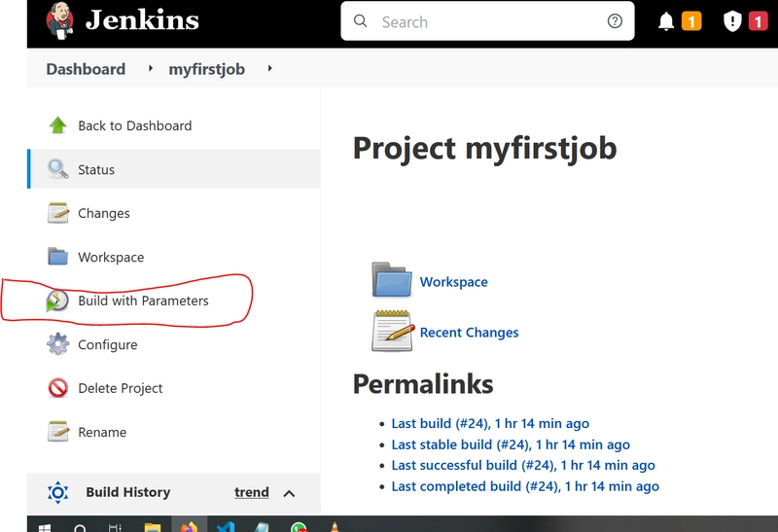This screenshot has height=532, width=778.
Task: Click Rename in the side menu
Action: [102, 432]
